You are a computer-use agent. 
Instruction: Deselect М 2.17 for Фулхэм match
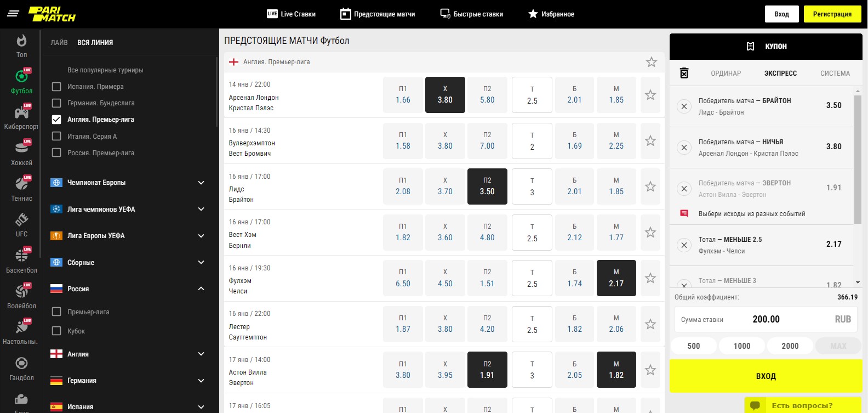[616, 278]
